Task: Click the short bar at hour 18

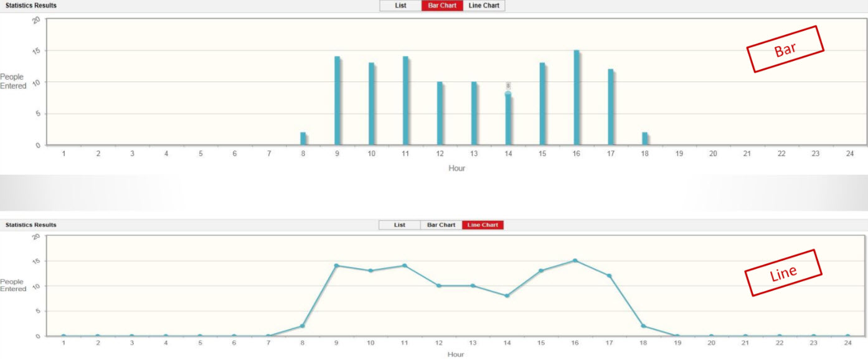Action: coord(644,139)
